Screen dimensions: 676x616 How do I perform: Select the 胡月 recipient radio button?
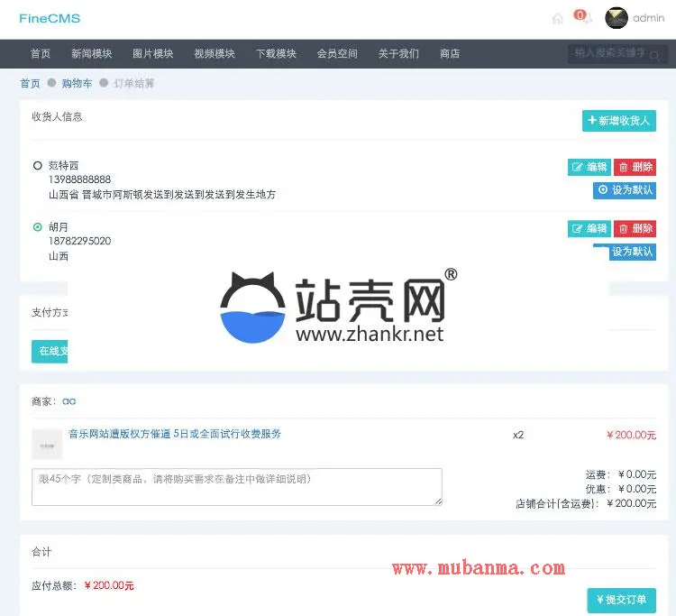point(38,227)
